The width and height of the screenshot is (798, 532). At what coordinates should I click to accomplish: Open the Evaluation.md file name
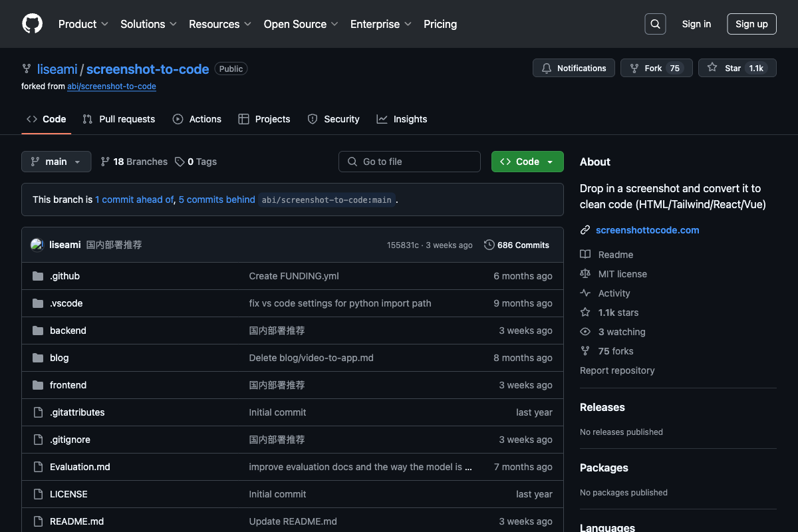tap(80, 467)
